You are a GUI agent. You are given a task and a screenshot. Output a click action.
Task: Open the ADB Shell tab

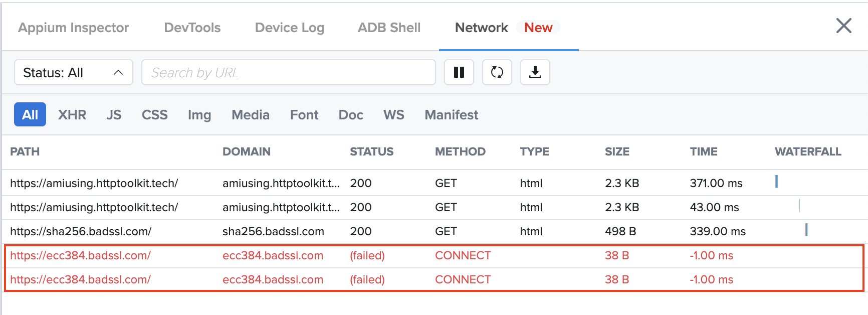coord(389,28)
